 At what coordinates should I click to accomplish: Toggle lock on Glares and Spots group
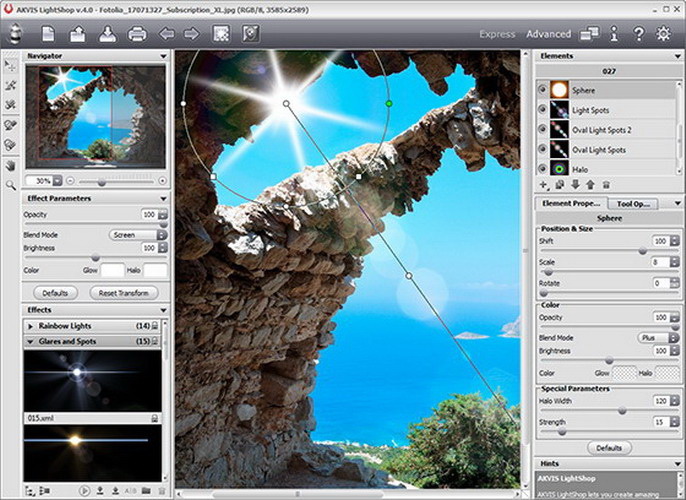click(x=155, y=341)
